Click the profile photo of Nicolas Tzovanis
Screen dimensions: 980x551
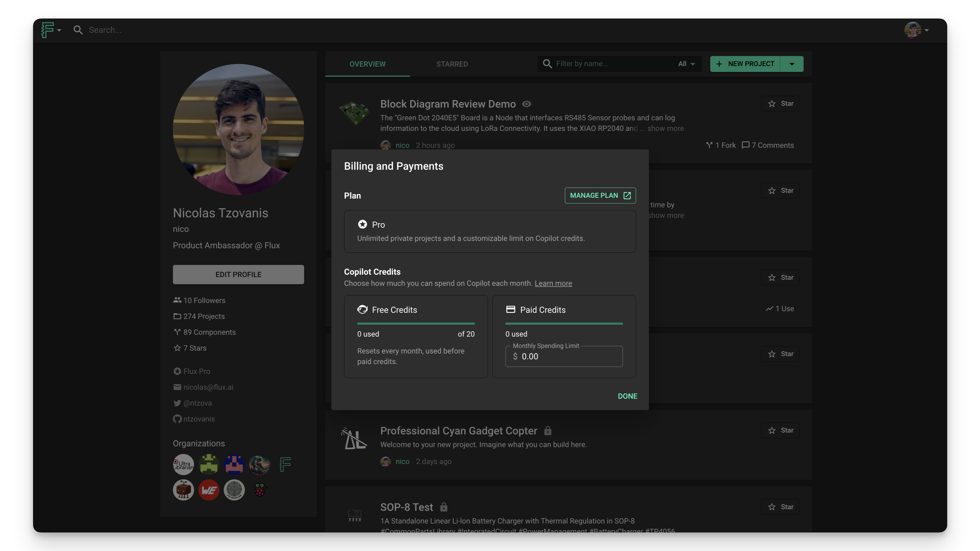click(238, 129)
